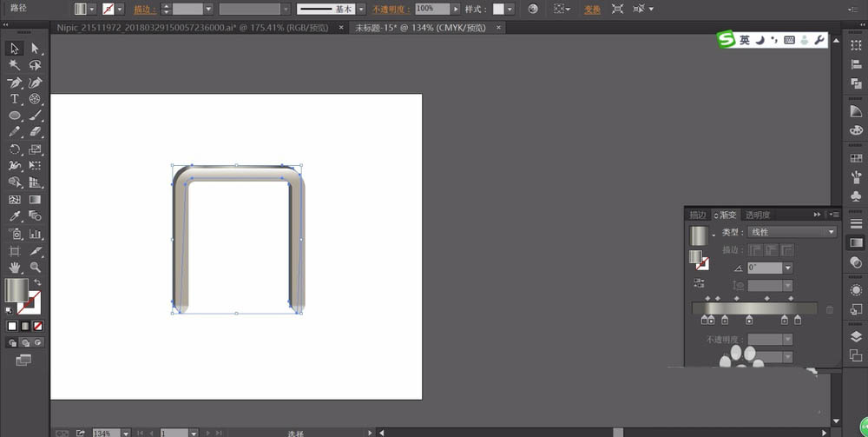Viewport: 868px width, 437px height.
Task: Select the Magic Wand tool
Action: point(15,65)
